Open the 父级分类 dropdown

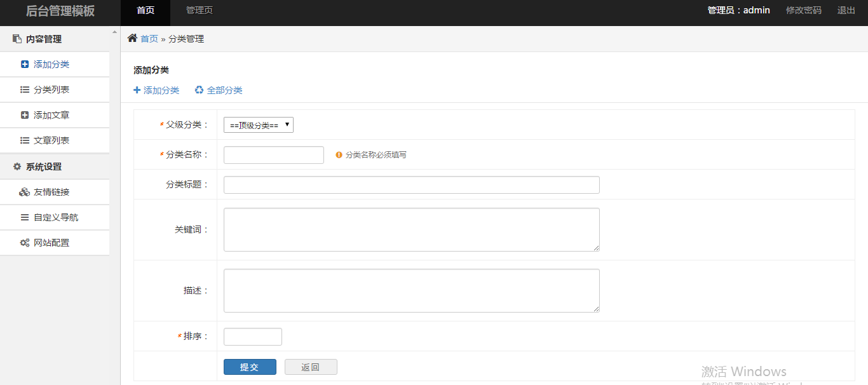pos(258,125)
